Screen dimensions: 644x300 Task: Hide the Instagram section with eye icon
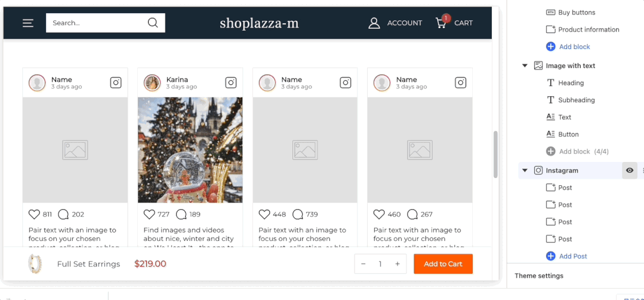pos(629,170)
